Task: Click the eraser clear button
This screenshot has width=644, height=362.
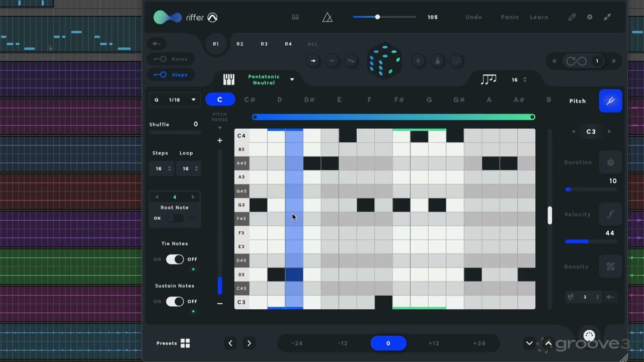Action: click(456, 61)
